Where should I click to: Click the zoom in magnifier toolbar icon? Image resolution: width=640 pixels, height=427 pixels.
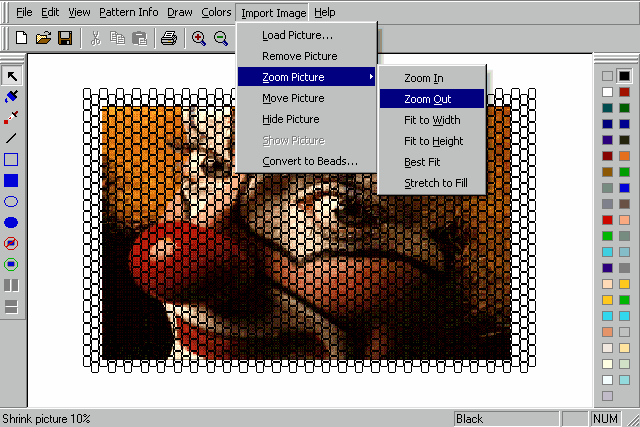click(198, 38)
